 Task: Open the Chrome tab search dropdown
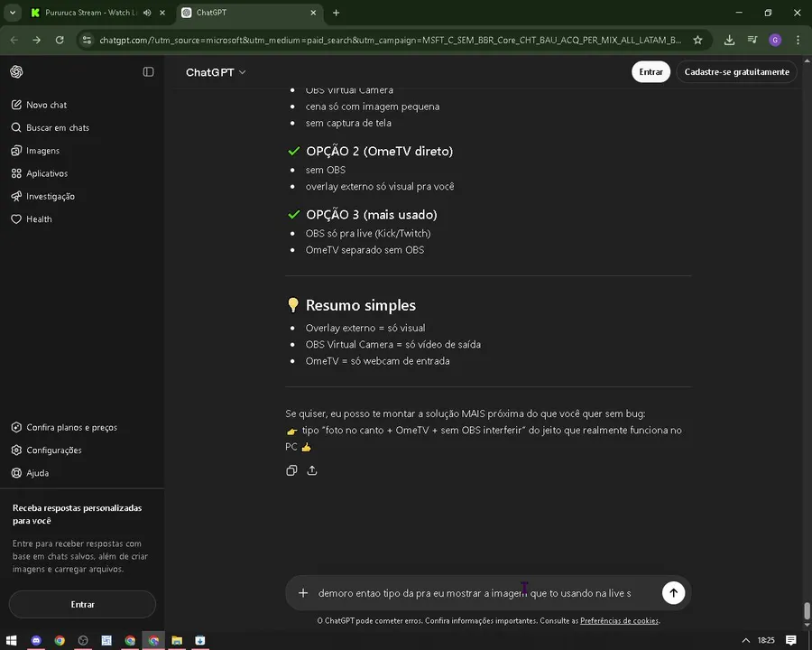point(13,13)
